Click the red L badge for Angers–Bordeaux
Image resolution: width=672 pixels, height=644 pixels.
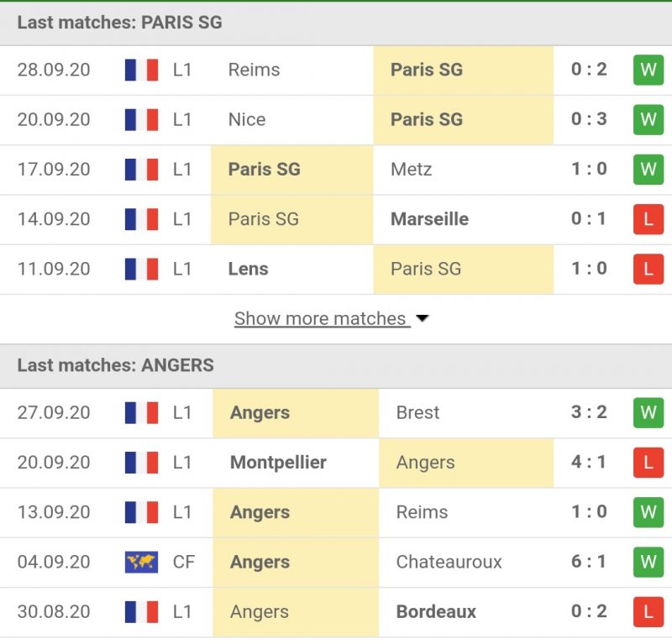648,611
